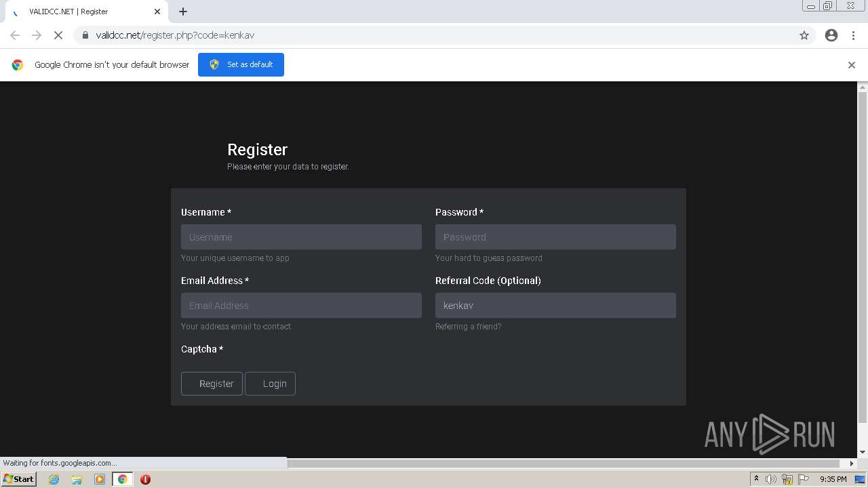The image size is (868, 488).
Task: Open the clock showing 9:35 PM
Action: (833, 479)
